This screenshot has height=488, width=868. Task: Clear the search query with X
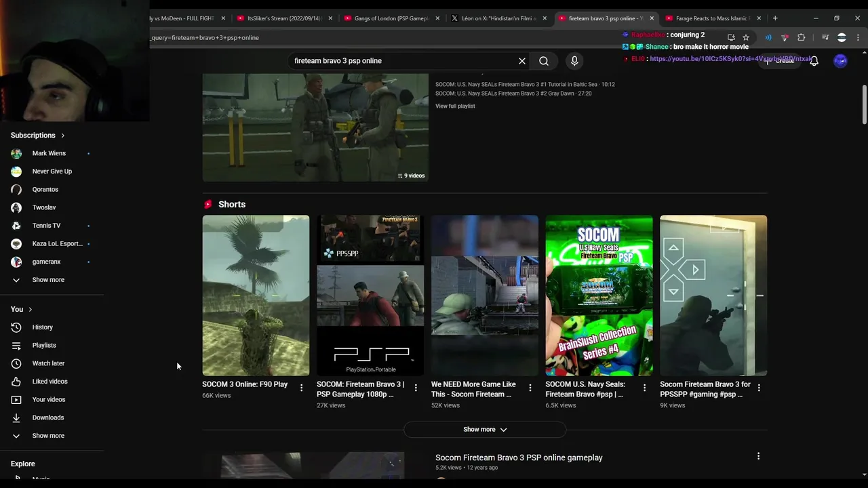tap(522, 61)
